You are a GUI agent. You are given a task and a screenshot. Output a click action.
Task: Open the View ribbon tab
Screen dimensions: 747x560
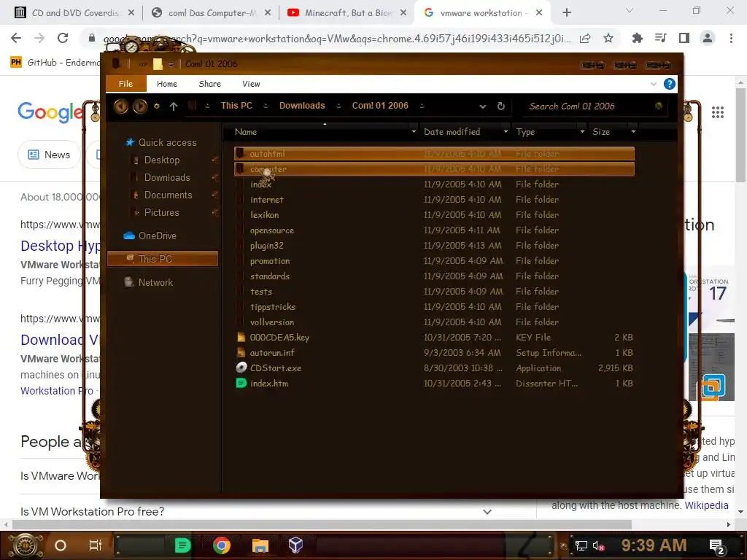pos(251,84)
